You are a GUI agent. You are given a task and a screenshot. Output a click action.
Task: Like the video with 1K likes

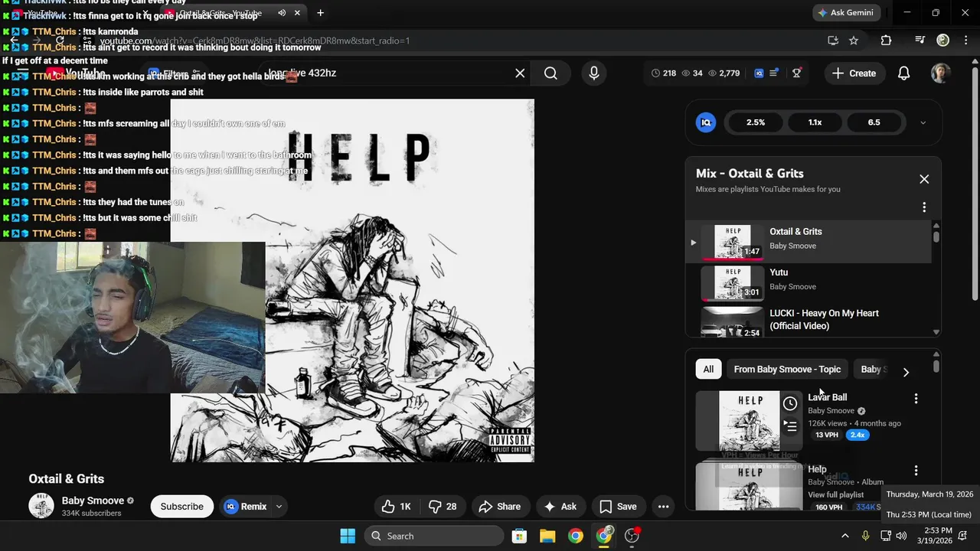click(x=397, y=507)
